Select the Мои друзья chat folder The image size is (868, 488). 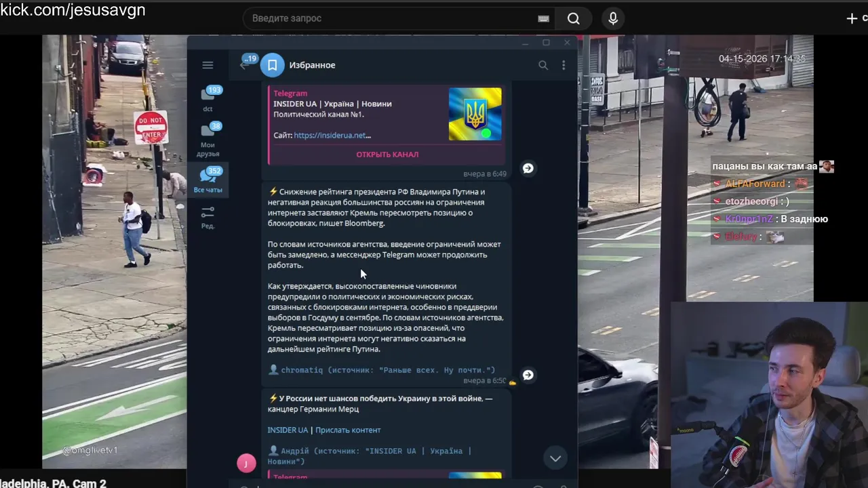(x=208, y=140)
